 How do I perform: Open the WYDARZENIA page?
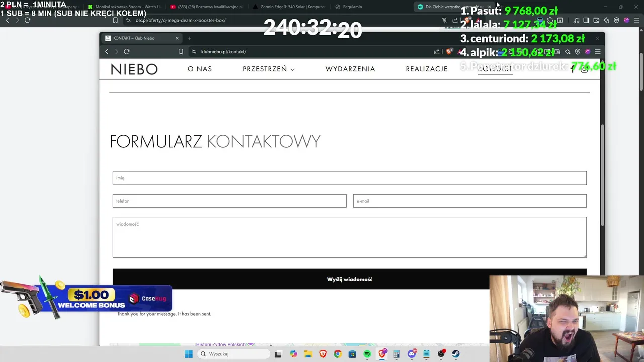coord(350,69)
